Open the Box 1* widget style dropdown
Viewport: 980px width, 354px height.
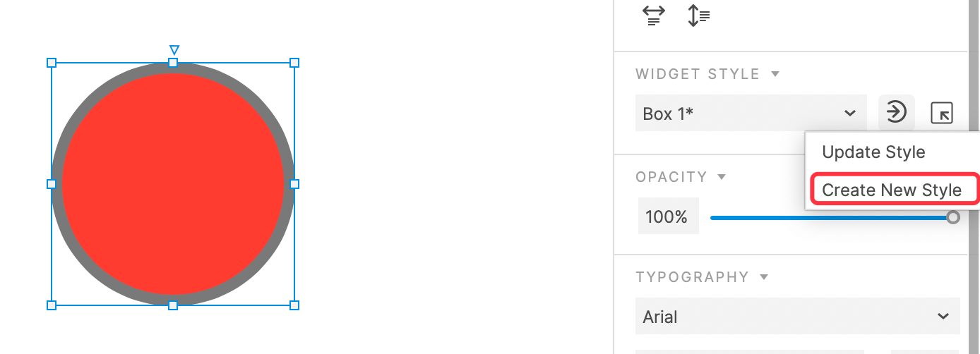pyautogui.click(x=751, y=113)
